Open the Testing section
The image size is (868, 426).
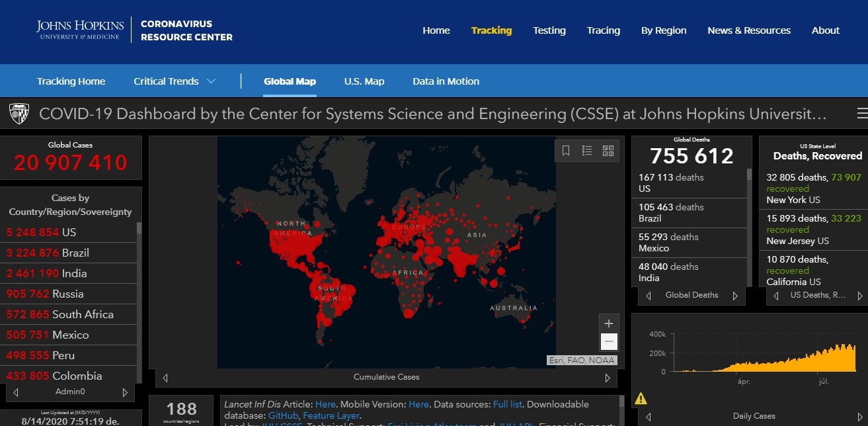[x=549, y=30]
